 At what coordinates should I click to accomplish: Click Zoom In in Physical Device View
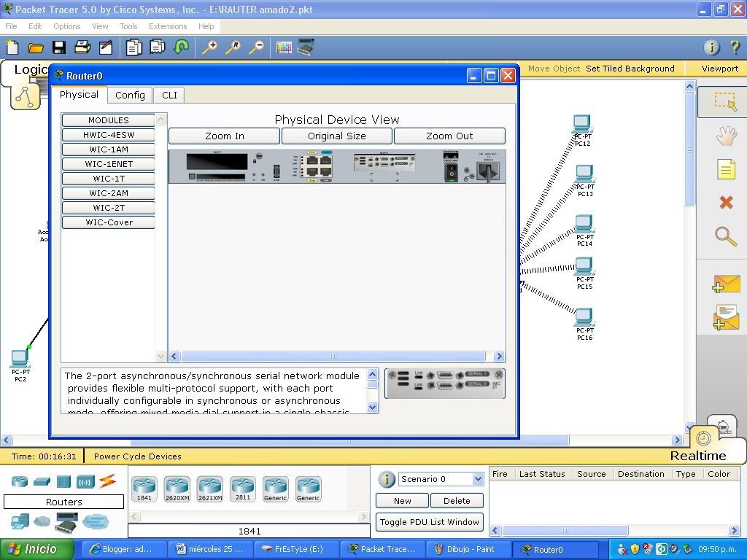pyautogui.click(x=225, y=136)
